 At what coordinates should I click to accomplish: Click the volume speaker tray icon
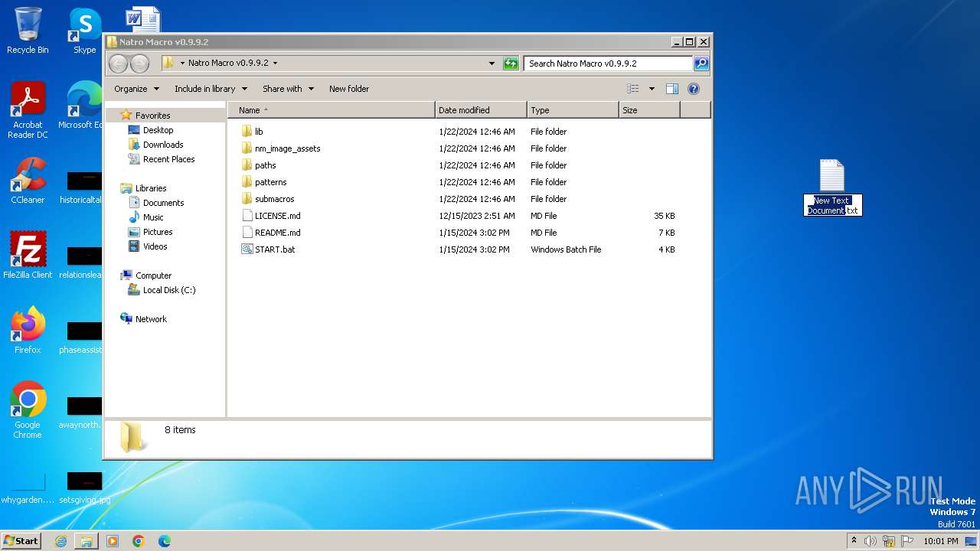pyautogui.click(x=871, y=541)
